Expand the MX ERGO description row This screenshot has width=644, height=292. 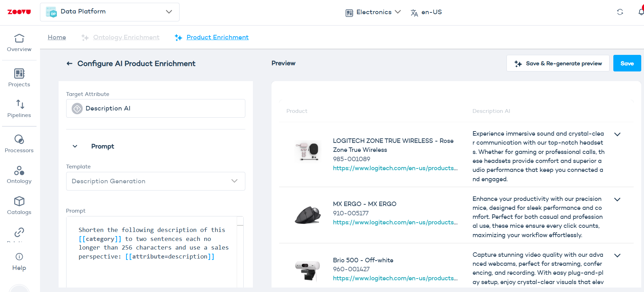coord(617,199)
